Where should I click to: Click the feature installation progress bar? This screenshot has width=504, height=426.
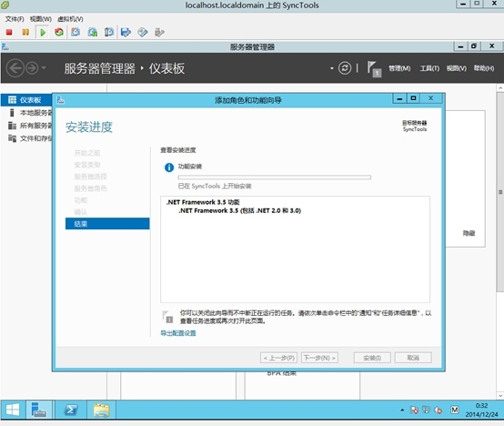275,177
